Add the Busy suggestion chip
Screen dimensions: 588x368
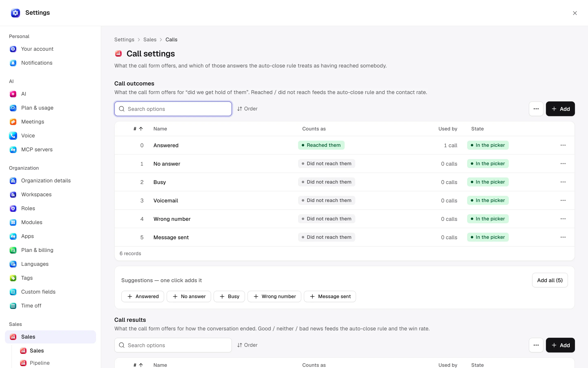pos(229,296)
